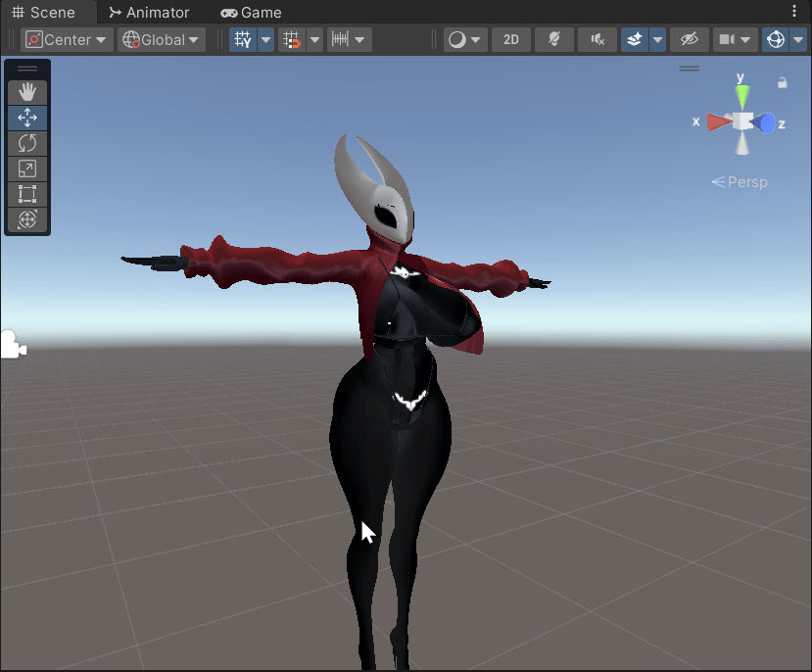Select the Scale tool
Image resolution: width=812 pixels, height=672 pixels.
point(27,168)
